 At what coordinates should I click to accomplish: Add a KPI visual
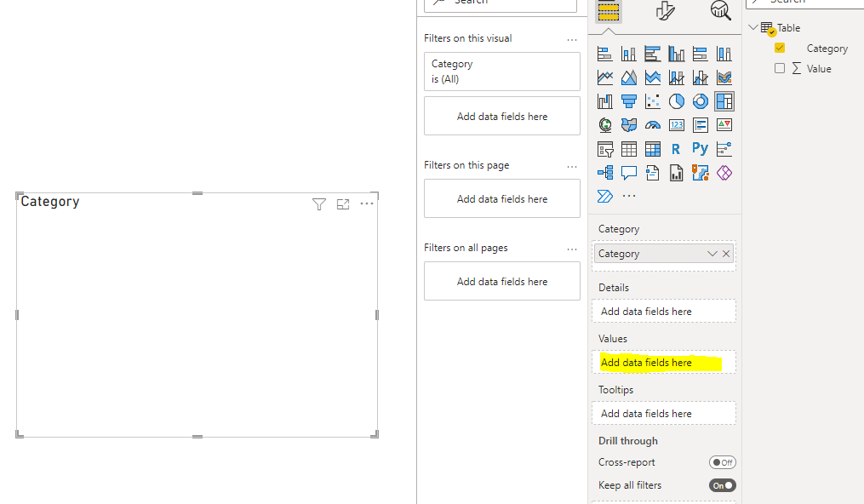pos(724,125)
